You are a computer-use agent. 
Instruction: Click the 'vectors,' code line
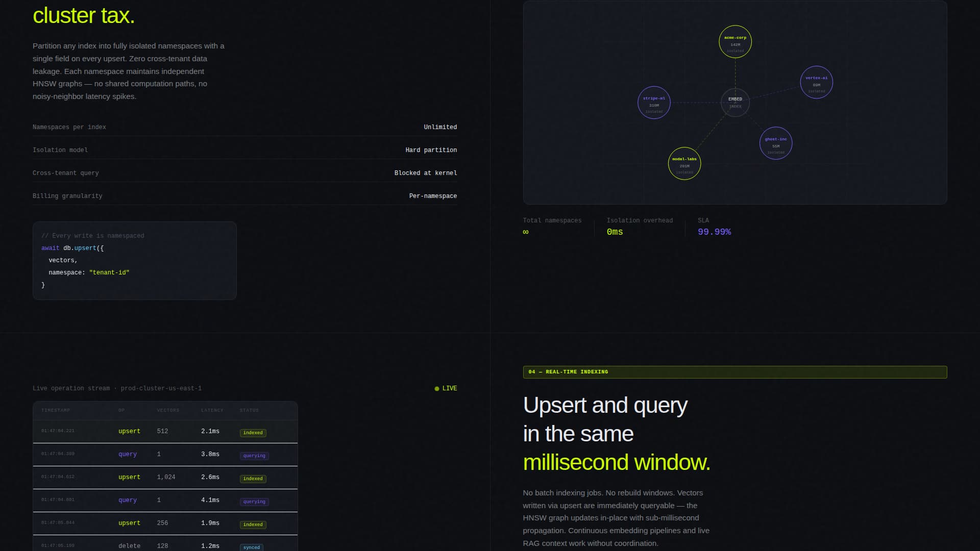coord(63,260)
